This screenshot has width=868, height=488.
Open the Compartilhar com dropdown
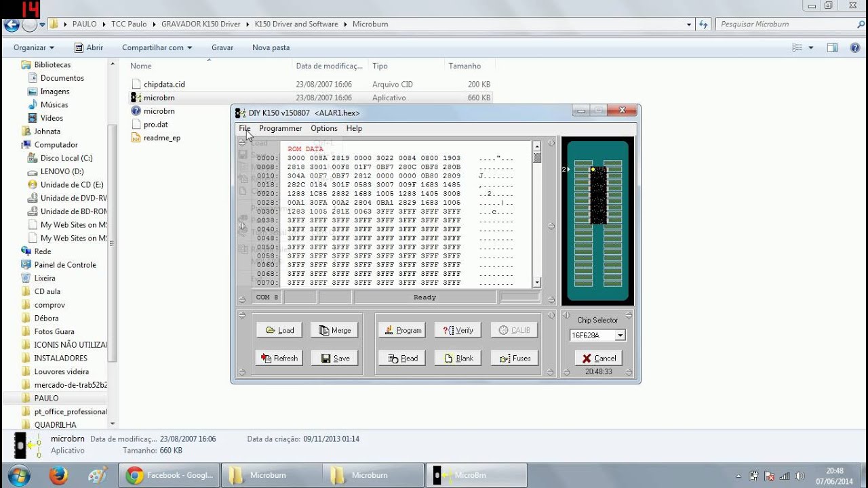point(157,47)
